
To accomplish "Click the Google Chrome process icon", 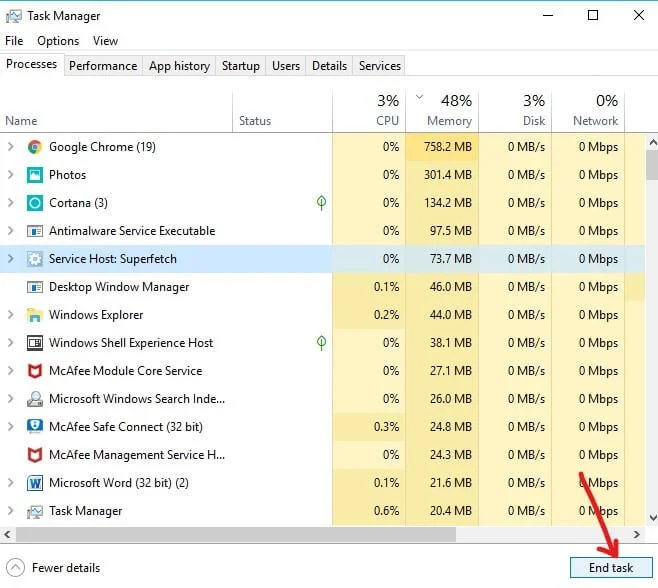I will click(35, 147).
